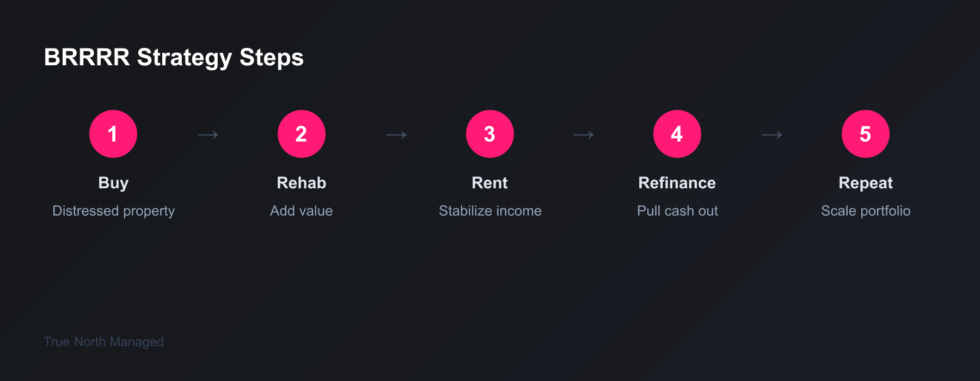The image size is (980, 381).
Task: Click the True North Managed footer text
Action: tap(103, 342)
